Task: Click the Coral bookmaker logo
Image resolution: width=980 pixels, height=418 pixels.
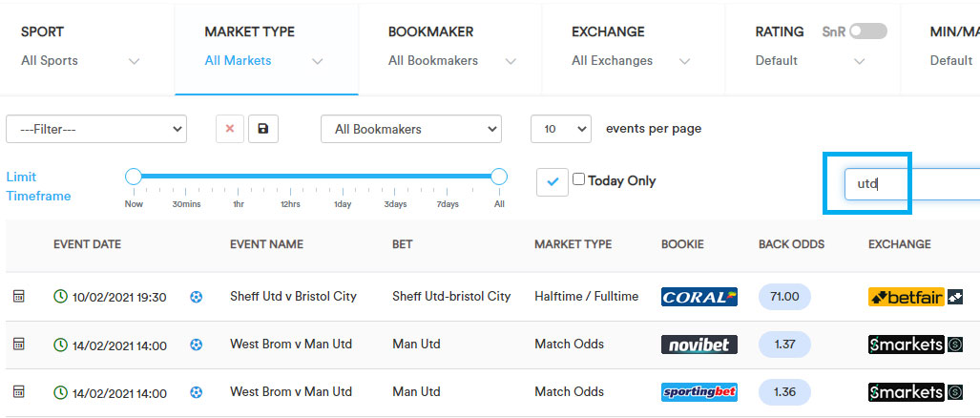Action: 699,297
